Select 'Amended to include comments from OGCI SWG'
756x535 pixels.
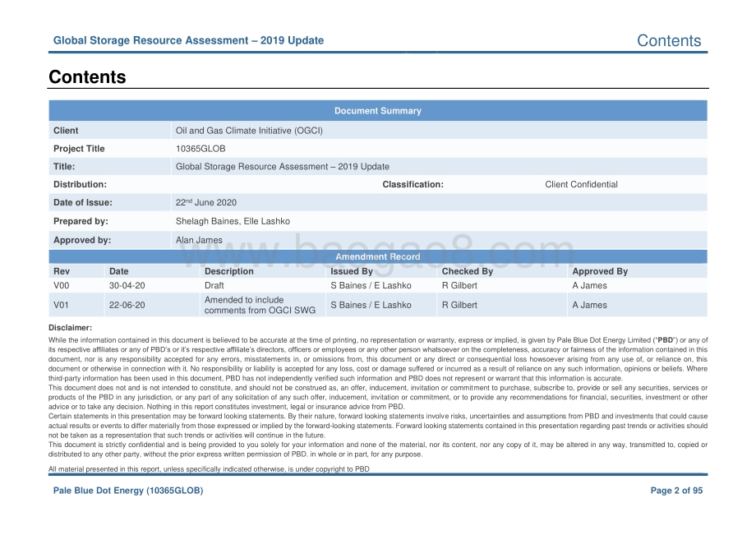coord(260,305)
